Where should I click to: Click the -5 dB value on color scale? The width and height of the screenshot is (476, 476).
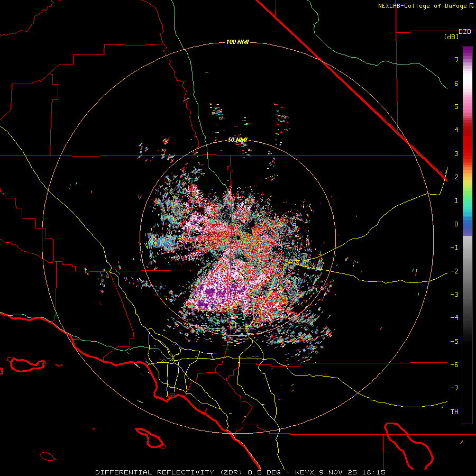click(x=454, y=342)
